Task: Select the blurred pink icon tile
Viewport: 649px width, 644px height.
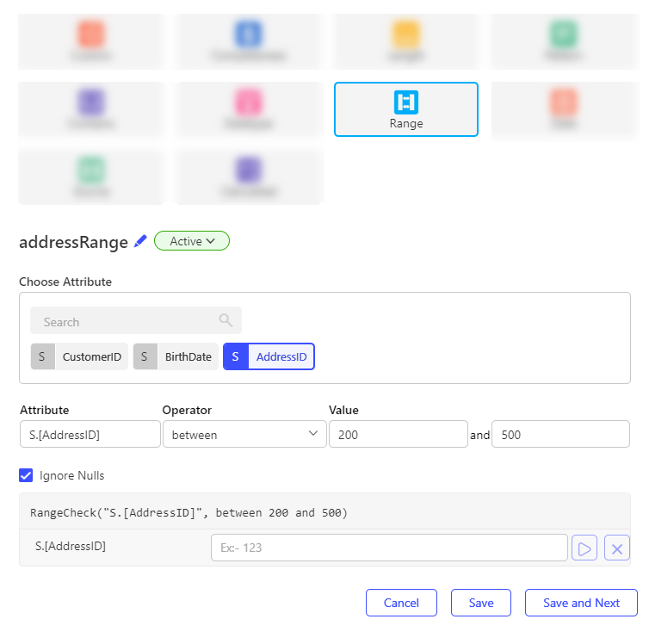Action: (248, 109)
